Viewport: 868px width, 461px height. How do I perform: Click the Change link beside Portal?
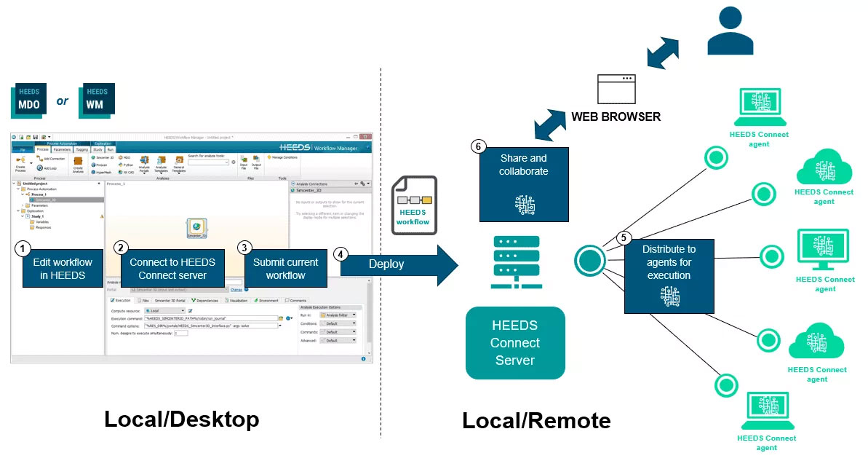pos(236,290)
